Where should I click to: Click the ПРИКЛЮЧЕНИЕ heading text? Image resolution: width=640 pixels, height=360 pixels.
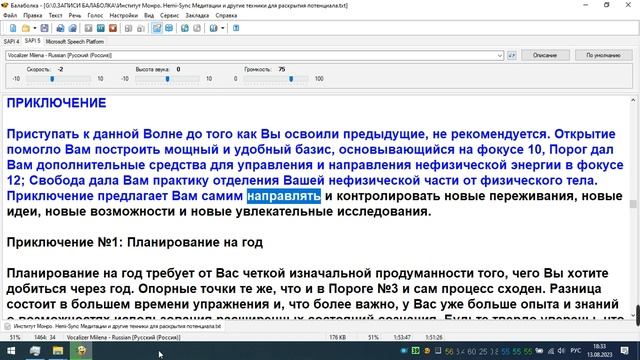pos(56,103)
